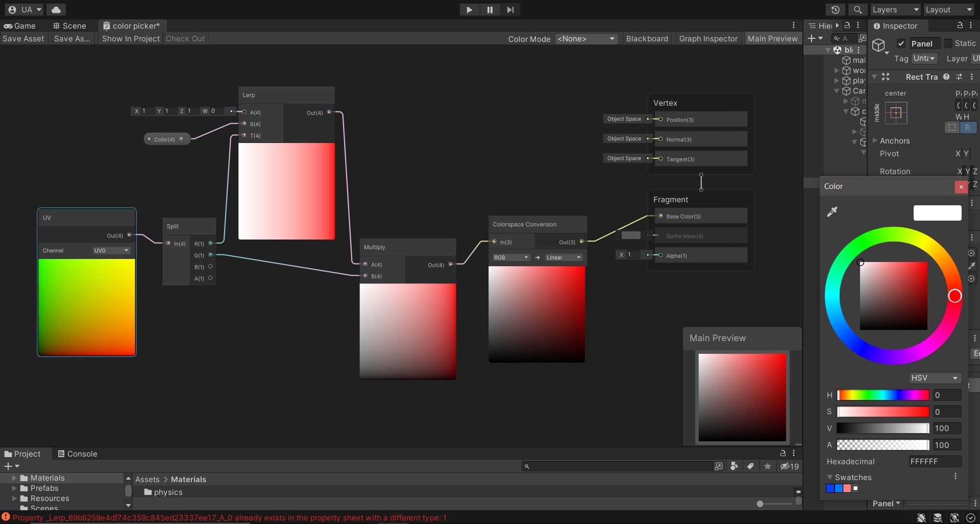Select the eyedropper tool in the Color panel

(x=831, y=211)
